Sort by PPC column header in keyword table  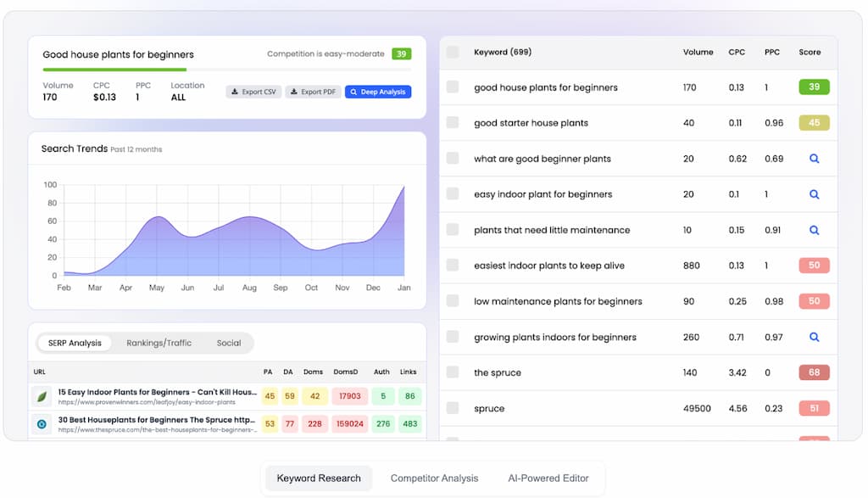771,52
